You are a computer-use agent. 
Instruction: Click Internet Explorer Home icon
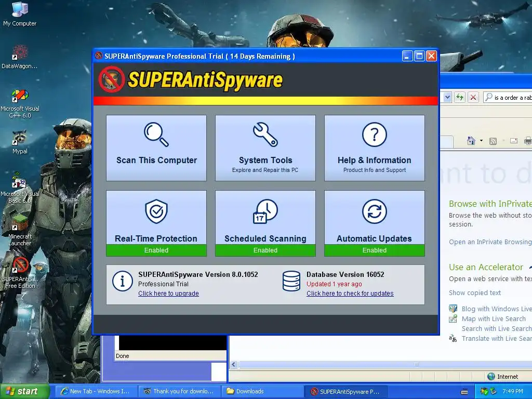pyautogui.click(x=471, y=140)
